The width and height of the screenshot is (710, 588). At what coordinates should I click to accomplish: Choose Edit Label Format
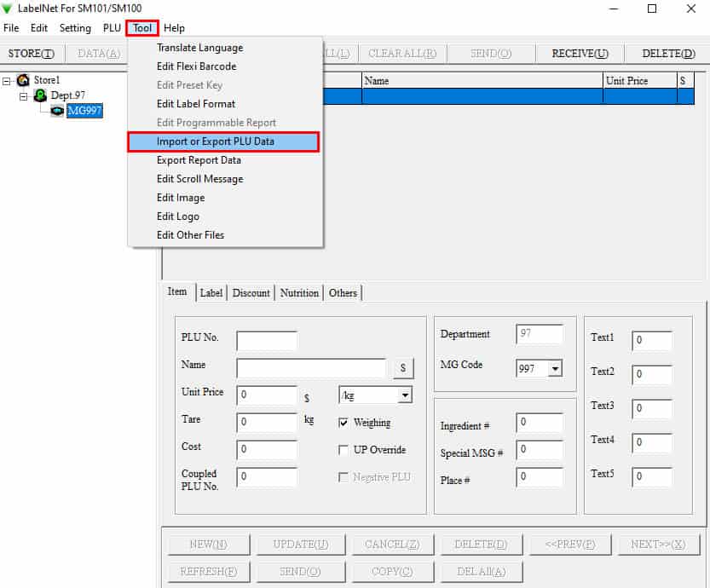tap(226, 104)
